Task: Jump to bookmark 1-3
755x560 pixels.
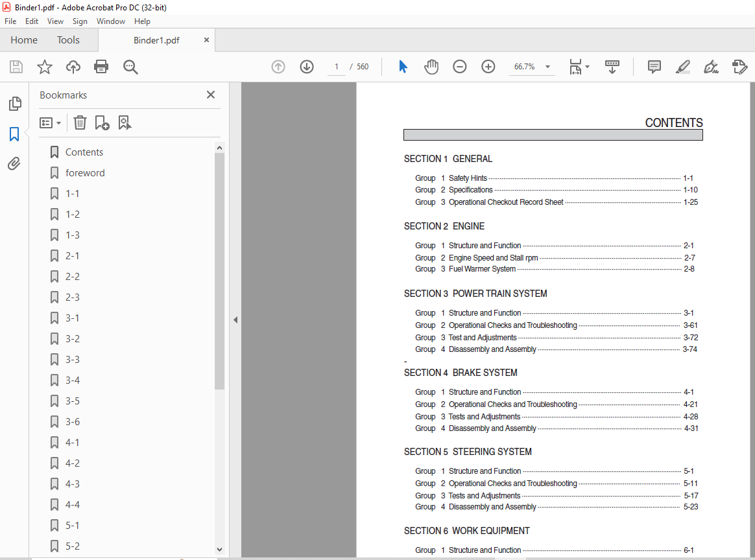Action: [x=73, y=235]
